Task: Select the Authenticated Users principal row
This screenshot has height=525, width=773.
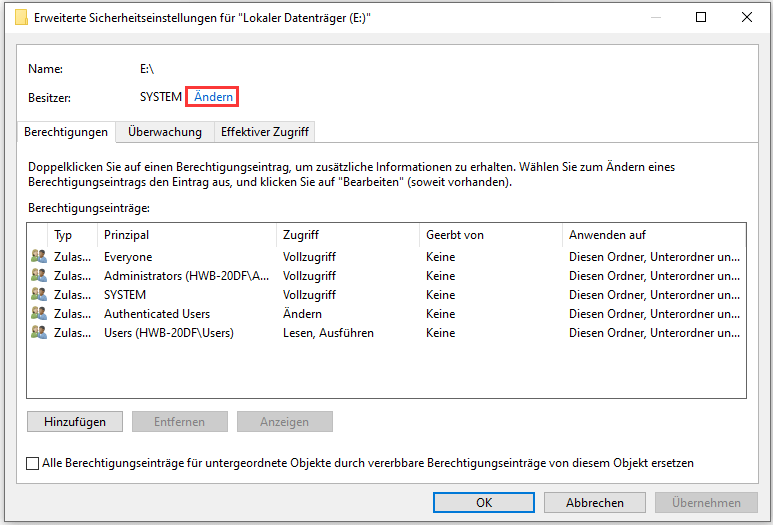Action: coord(157,314)
